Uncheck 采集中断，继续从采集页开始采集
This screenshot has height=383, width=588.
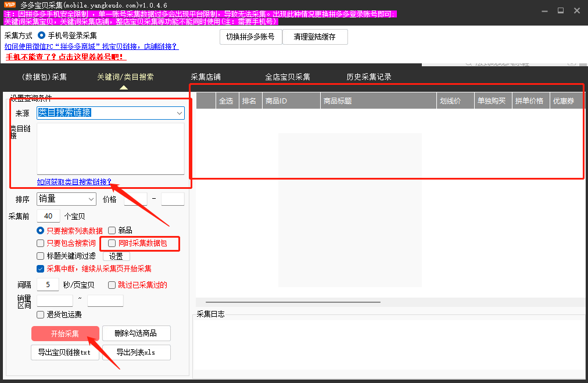(41, 269)
